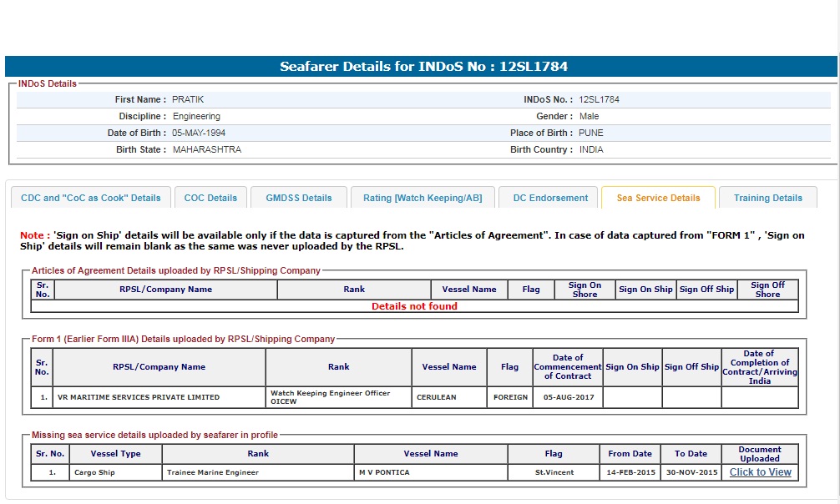Click the vessel name CERULEAN

tap(437, 397)
